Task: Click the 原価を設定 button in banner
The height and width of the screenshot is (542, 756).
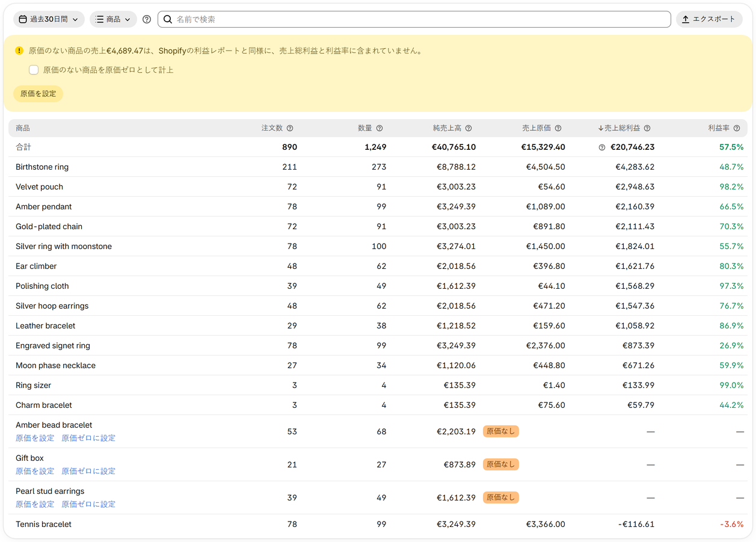Action: point(38,94)
